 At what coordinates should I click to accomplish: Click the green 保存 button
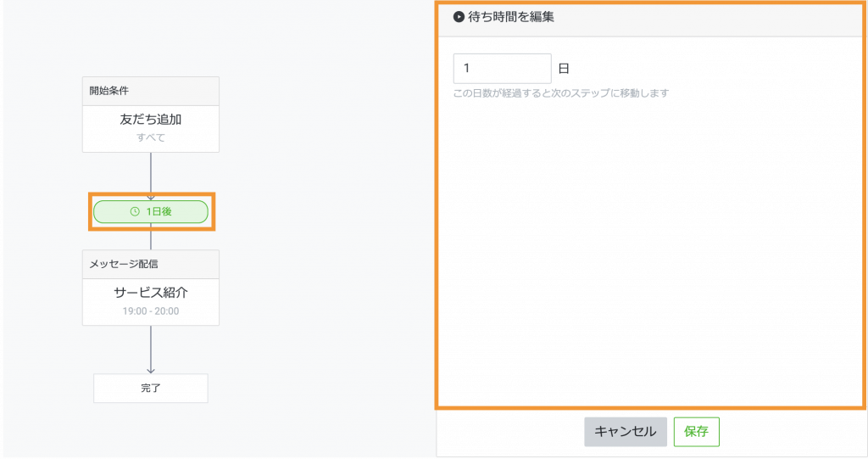coord(697,432)
